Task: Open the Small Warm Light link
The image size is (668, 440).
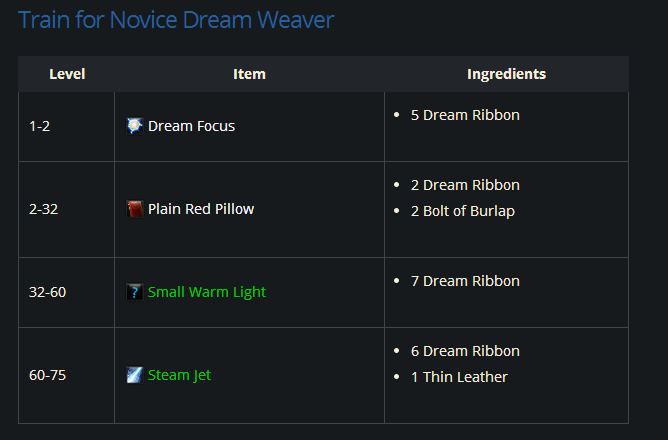Action: coord(207,292)
